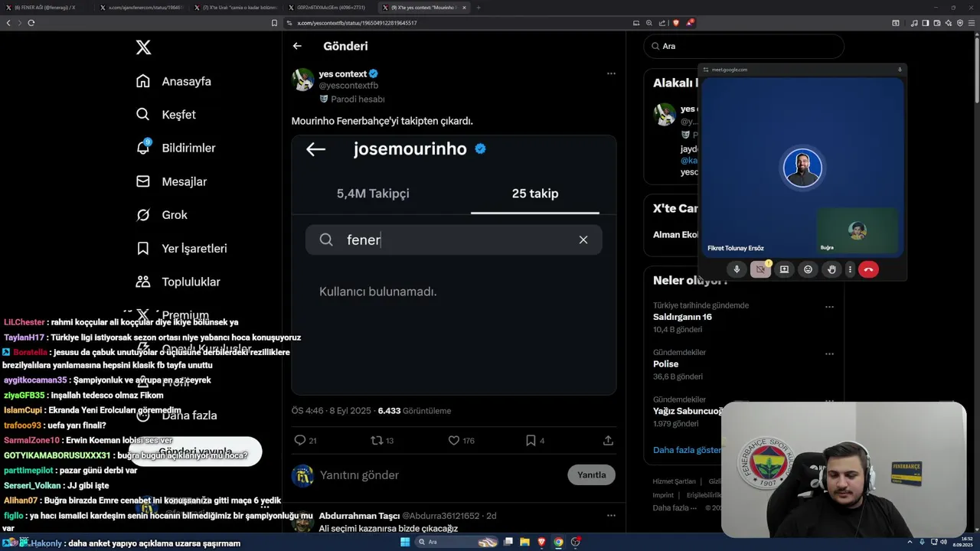
Task: Open Bildirimler notifications
Action: coord(175,148)
